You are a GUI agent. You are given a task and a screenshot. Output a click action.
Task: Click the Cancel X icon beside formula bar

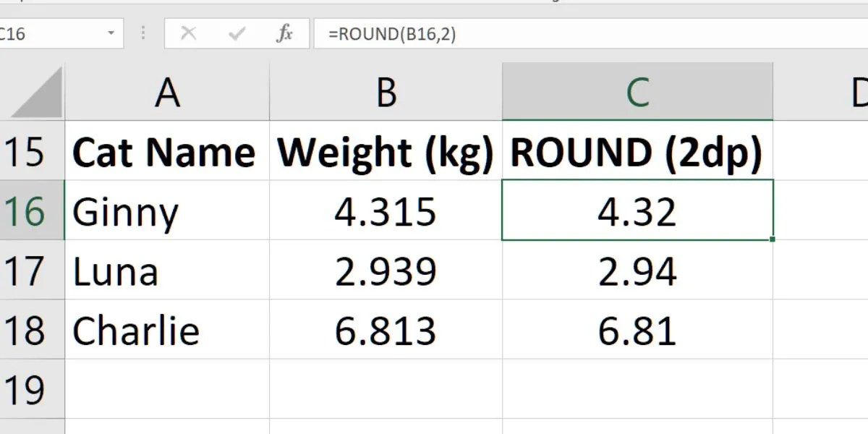pyautogui.click(x=190, y=33)
